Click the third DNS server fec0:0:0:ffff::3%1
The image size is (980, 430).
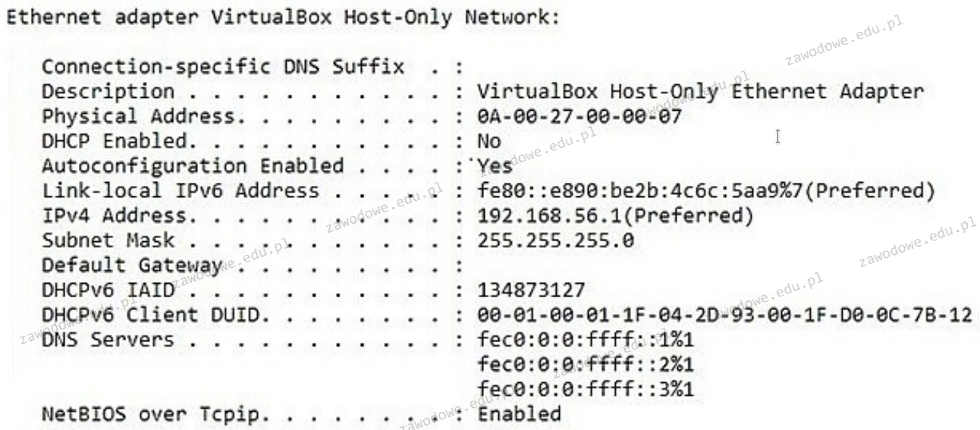586,390
